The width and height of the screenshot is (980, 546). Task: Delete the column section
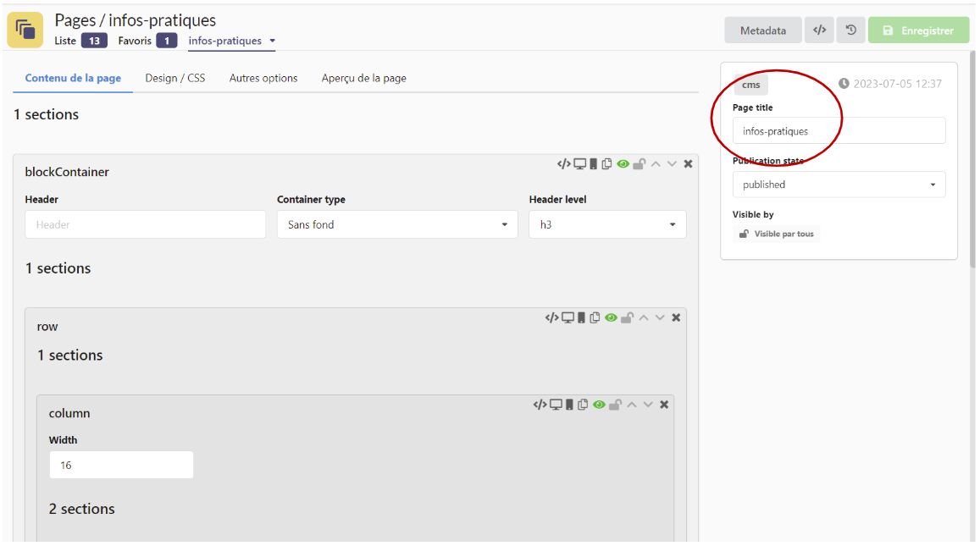pos(664,405)
